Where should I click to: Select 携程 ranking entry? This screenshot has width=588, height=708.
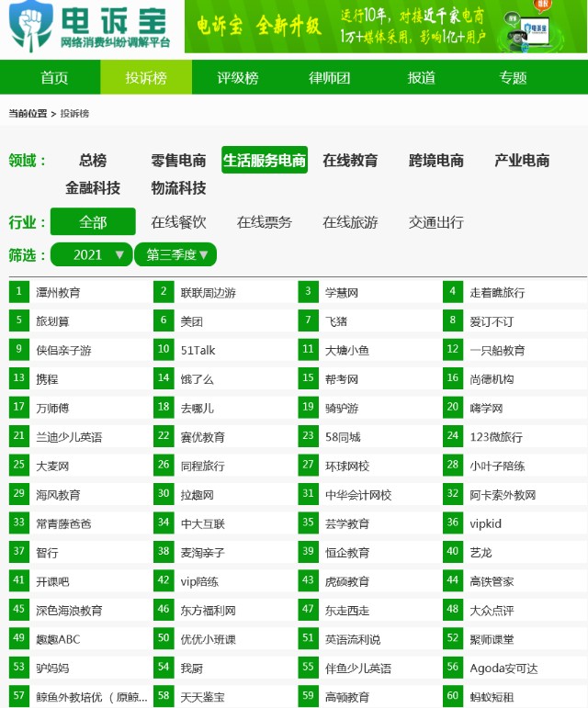(47, 379)
